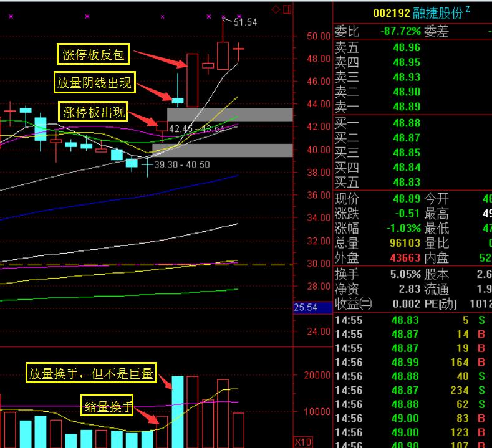Viewport: 492px width, 448px height.
Task: Click the 外盘 value 43663
Action: [405, 258]
